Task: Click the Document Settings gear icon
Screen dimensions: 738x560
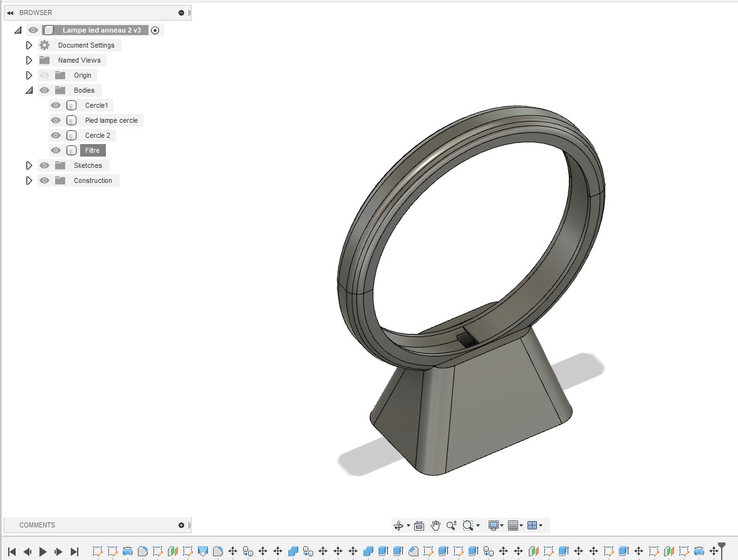Action: coord(44,45)
